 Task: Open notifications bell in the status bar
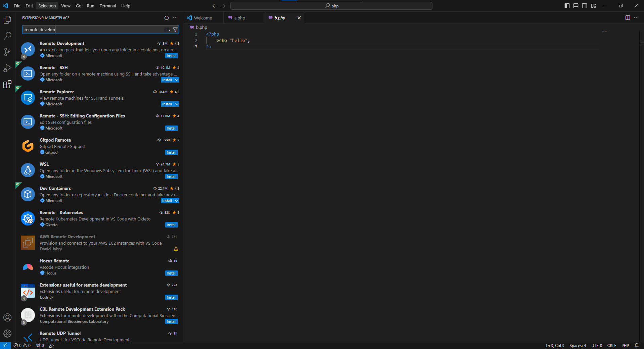[637, 345]
